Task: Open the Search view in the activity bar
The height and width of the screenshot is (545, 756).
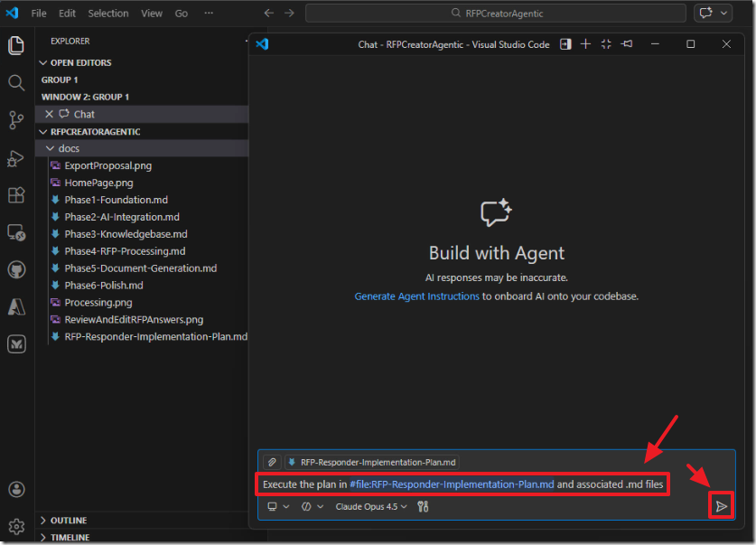Action: (x=16, y=82)
